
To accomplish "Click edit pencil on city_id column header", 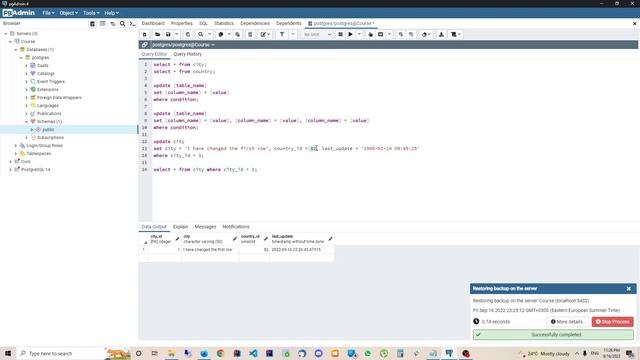I will [177, 239].
